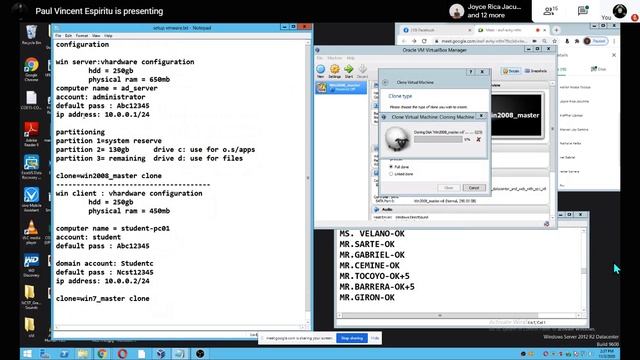Click the Clone button in Clone wizard
The height and width of the screenshot is (360, 640).
coord(449,188)
